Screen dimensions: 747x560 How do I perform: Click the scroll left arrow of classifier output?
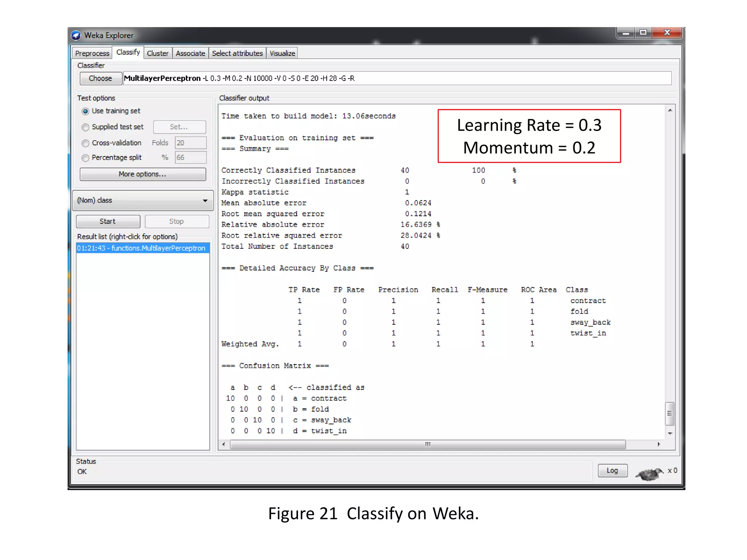224,444
